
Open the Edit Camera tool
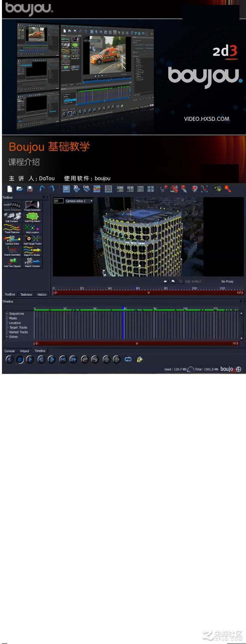pos(12,218)
